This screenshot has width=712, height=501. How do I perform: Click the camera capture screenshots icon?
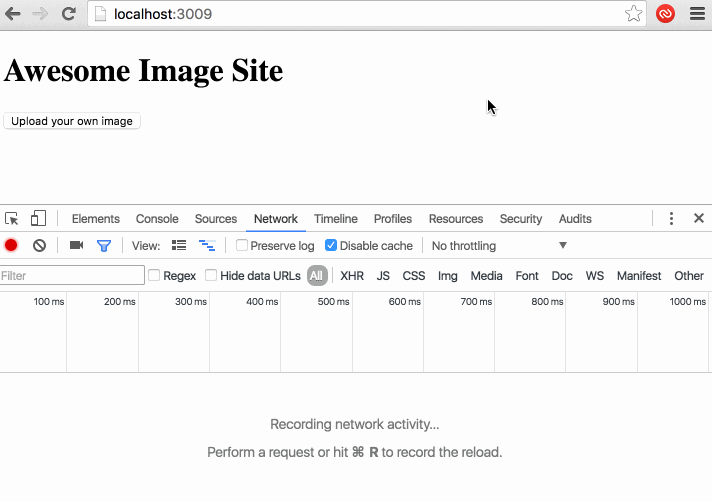point(76,246)
